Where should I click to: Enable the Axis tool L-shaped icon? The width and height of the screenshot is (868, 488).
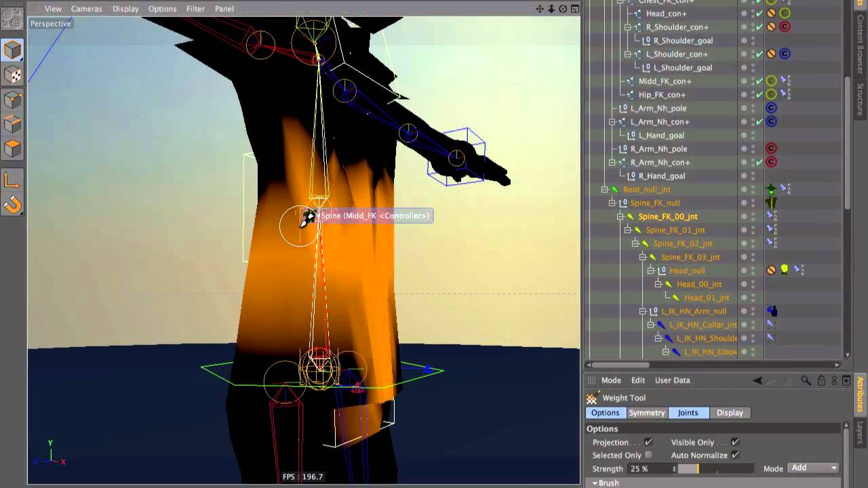tap(12, 180)
